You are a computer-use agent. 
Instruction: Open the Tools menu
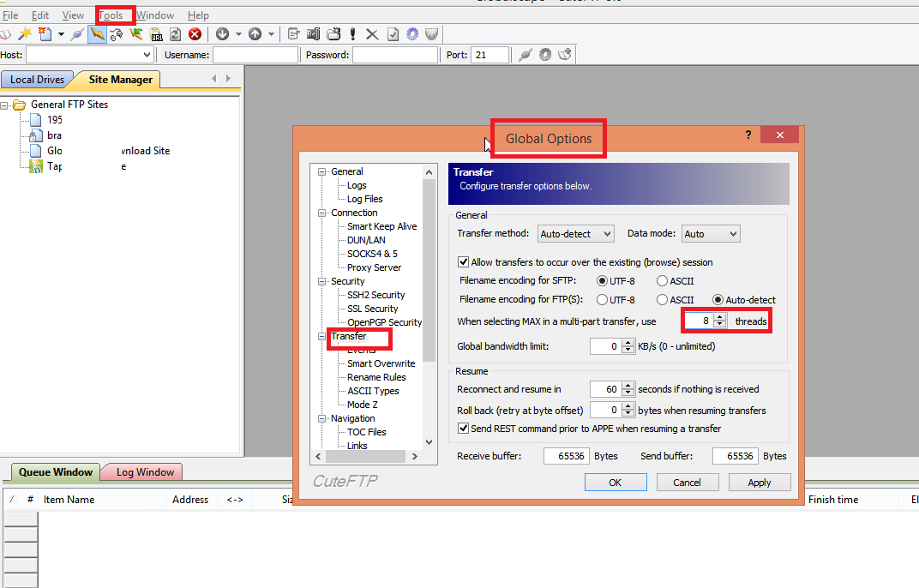point(111,15)
